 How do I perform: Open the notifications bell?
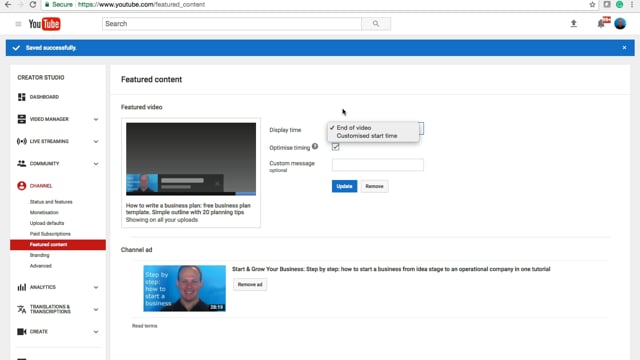601,24
